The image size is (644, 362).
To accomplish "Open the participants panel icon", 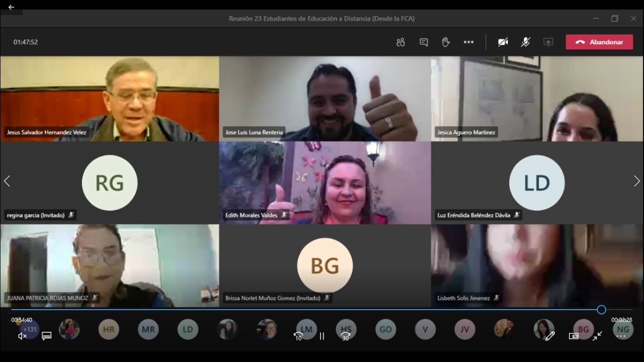I will (x=400, y=42).
